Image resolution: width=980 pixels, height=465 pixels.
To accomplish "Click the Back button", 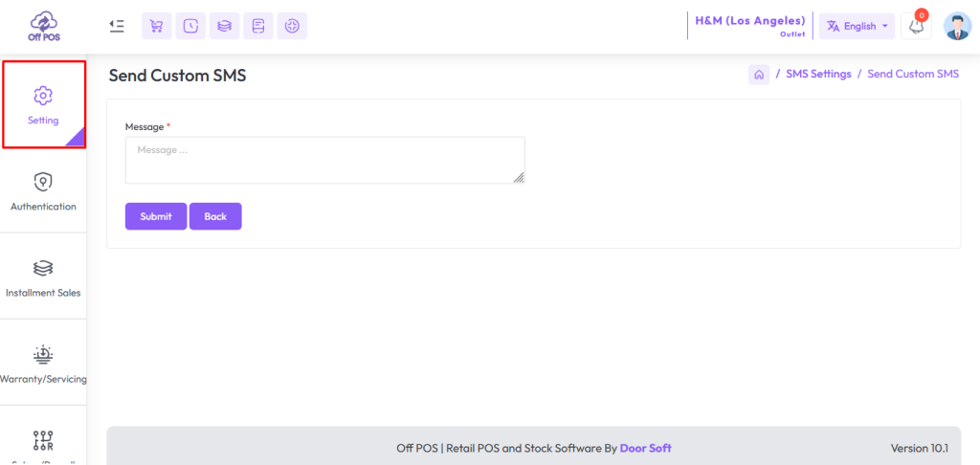I will pos(215,216).
